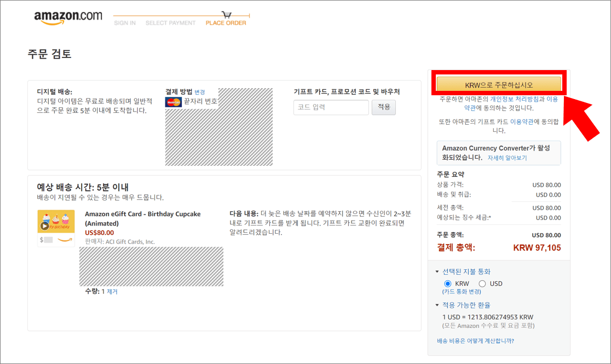Place the order with KRW으로 주문하십시오 button
The width and height of the screenshot is (611, 364).
click(499, 85)
